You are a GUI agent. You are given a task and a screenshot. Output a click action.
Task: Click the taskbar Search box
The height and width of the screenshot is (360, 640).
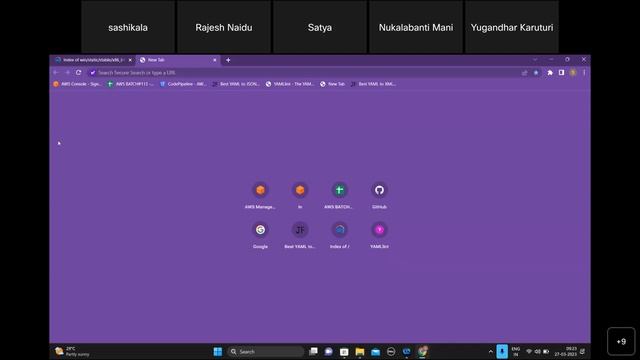(x=265, y=351)
